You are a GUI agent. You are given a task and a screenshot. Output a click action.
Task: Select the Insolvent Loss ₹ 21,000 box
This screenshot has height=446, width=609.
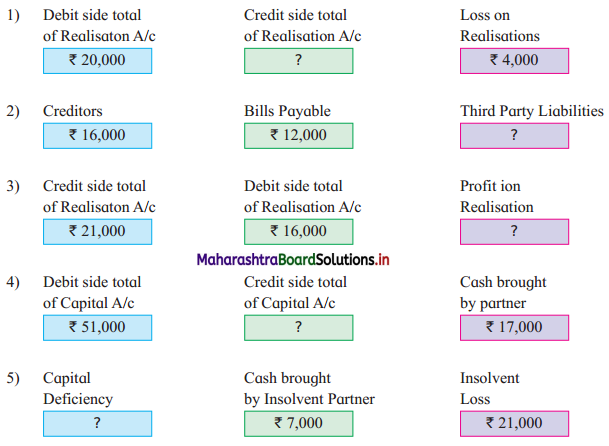(x=515, y=424)
